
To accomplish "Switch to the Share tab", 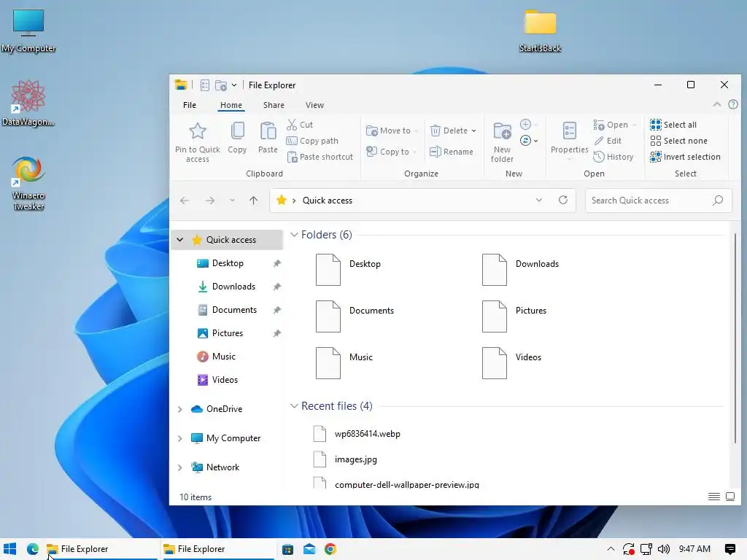I will tap(274, 105).
